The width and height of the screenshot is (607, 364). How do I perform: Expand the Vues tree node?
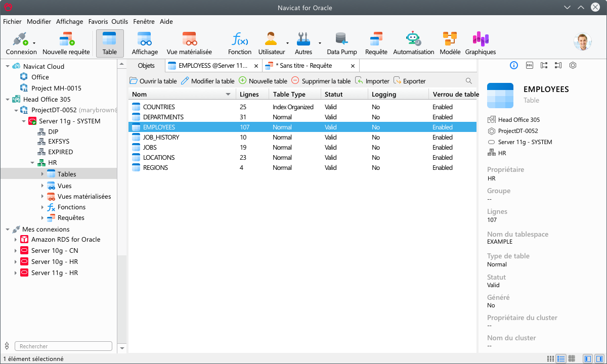pyautogui.click(x=42, y=186)
